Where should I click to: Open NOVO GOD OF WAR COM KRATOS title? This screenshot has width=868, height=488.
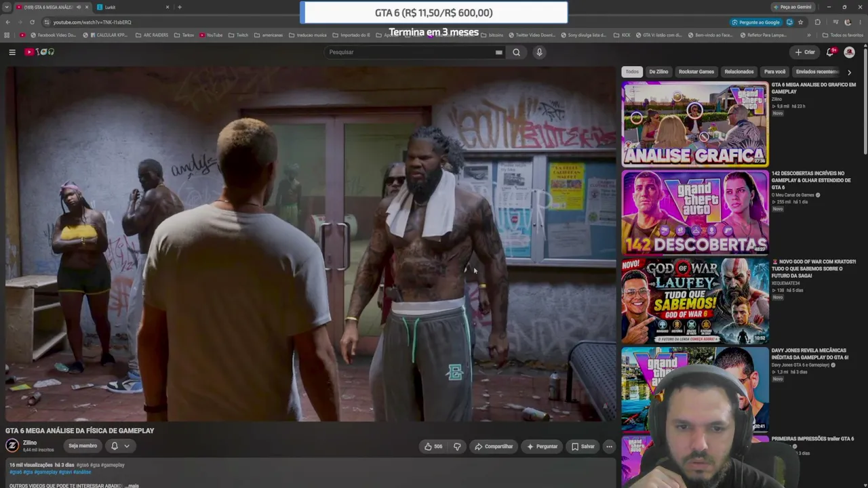click(814, 269)
